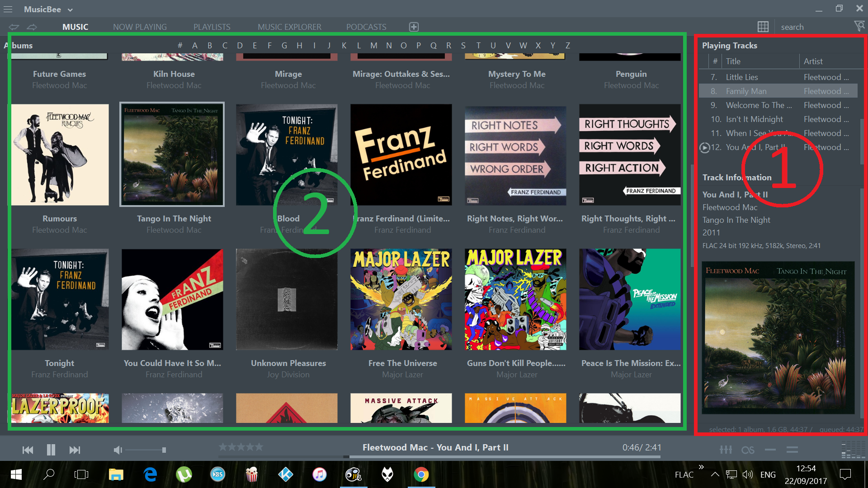
Task: Mute with the speaker icon
Action: pyautogui.click(x=118, y=450)
